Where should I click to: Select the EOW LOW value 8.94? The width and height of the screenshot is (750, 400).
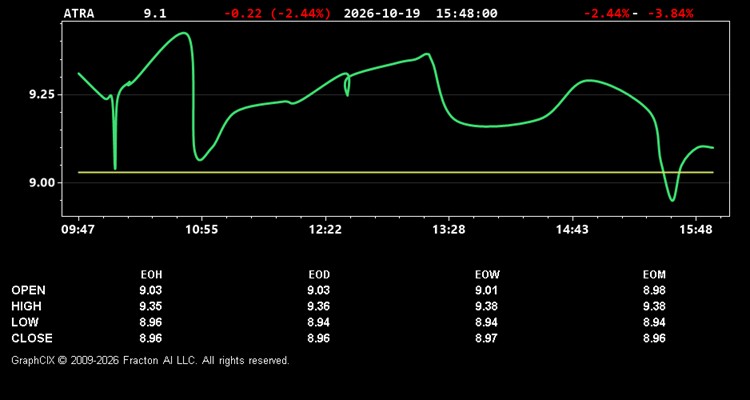(486, 322)
